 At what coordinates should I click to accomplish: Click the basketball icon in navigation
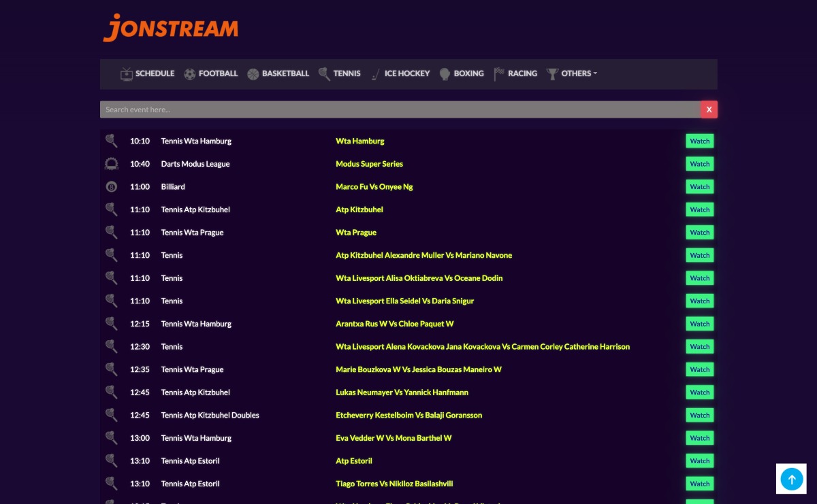pyautogui.click(x=253, y=74)
